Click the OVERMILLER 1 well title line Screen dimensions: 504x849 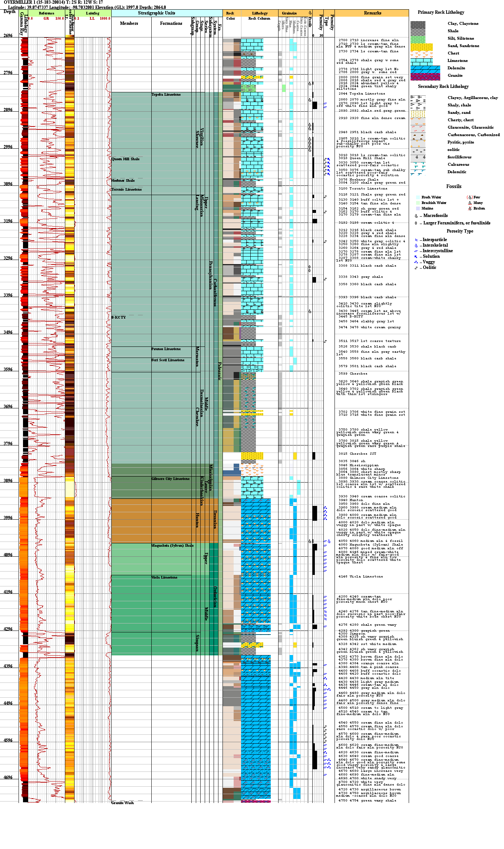coord(53,2)
